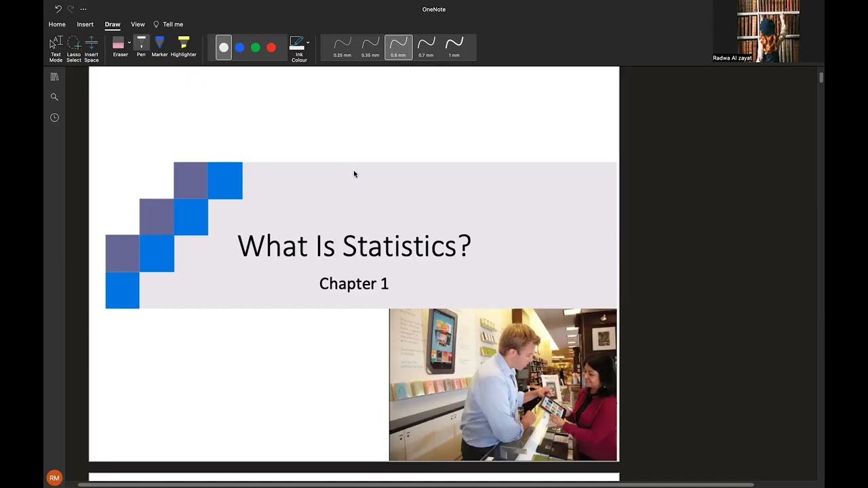Click the vertical scrollbar thumb

click(821, 77)
